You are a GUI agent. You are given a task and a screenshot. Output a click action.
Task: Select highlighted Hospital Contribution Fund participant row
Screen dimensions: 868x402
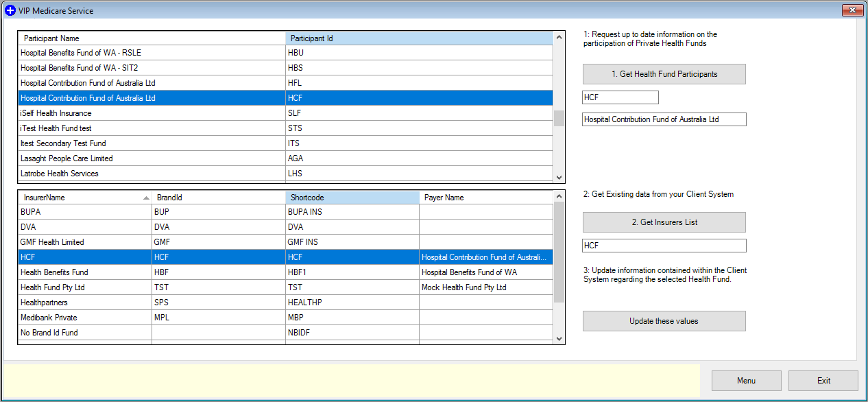click(285, 98)
